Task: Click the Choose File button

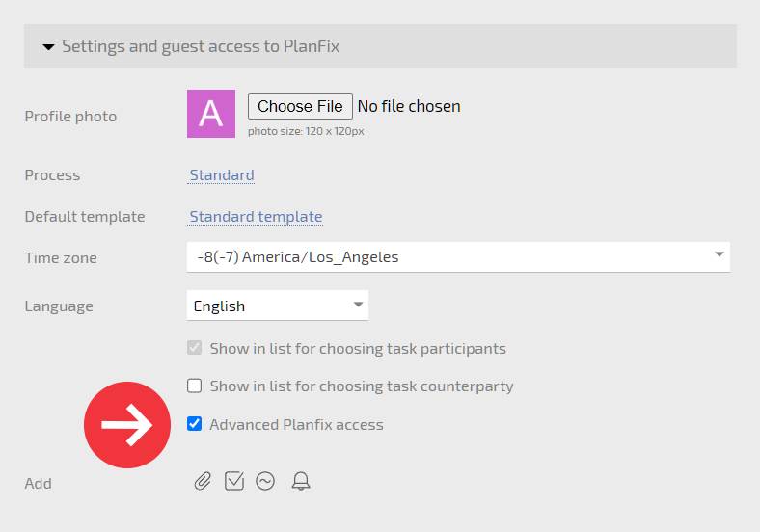Action: pyautogui.click(x=300, y=106)
